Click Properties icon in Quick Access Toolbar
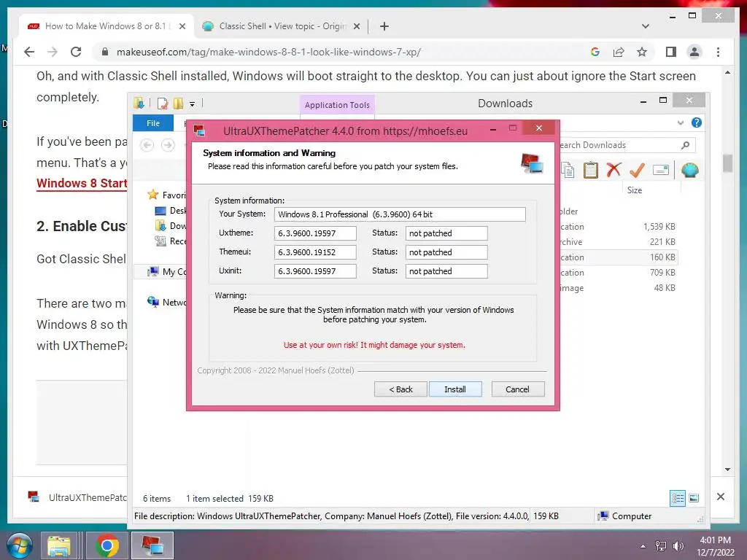The height and width of the screenshot is (560, 747). pyautogui.click(x=163, y=104)
